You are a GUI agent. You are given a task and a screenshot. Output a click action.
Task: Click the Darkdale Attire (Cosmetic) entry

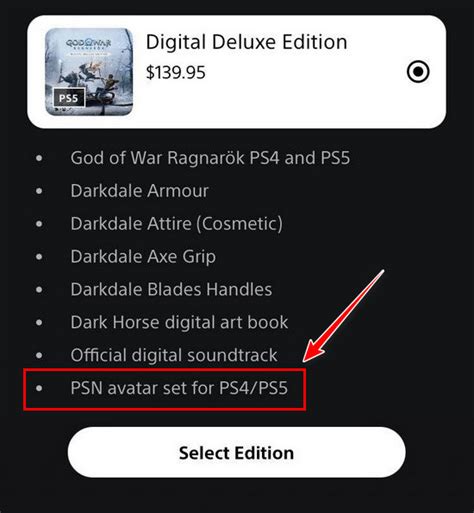(x=177, y=223)
